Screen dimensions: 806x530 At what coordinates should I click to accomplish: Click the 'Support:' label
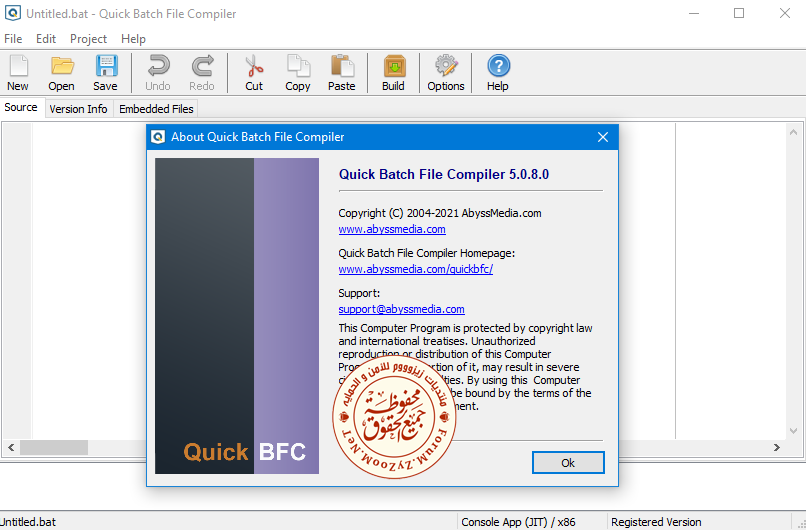tap(359, 294)
